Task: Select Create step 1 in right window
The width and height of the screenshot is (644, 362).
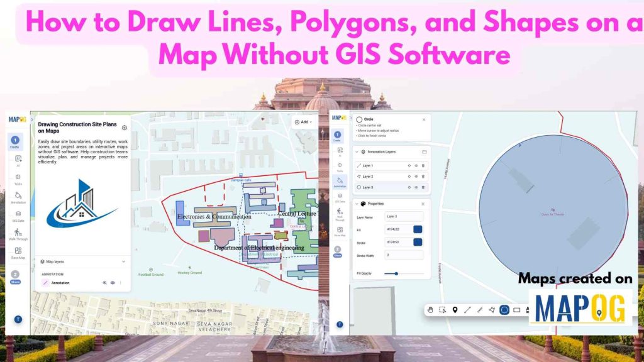Action: [x=337, y=136]
